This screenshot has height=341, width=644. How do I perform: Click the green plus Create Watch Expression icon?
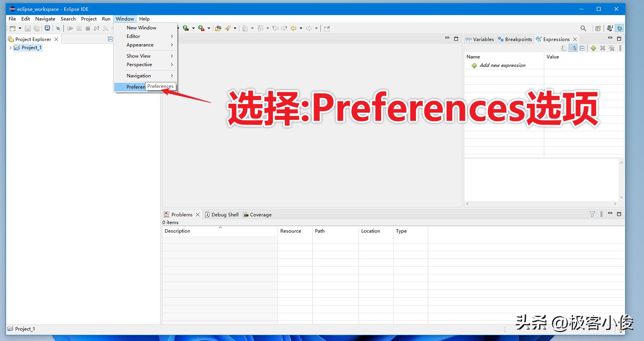(593, 48)
